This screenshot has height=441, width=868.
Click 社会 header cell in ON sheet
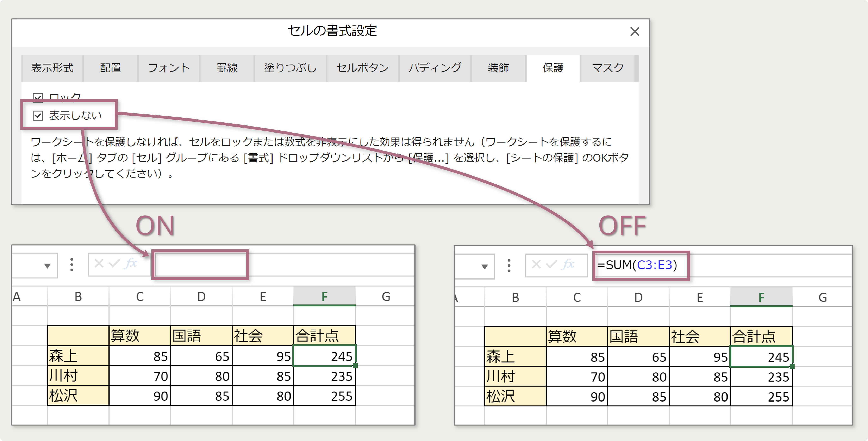click(263, 336)
